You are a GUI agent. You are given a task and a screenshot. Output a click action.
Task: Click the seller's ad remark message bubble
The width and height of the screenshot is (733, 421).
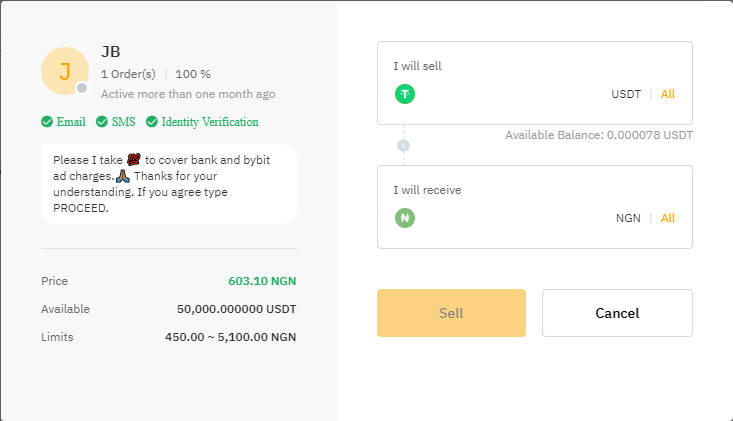[x=169, y=184]
